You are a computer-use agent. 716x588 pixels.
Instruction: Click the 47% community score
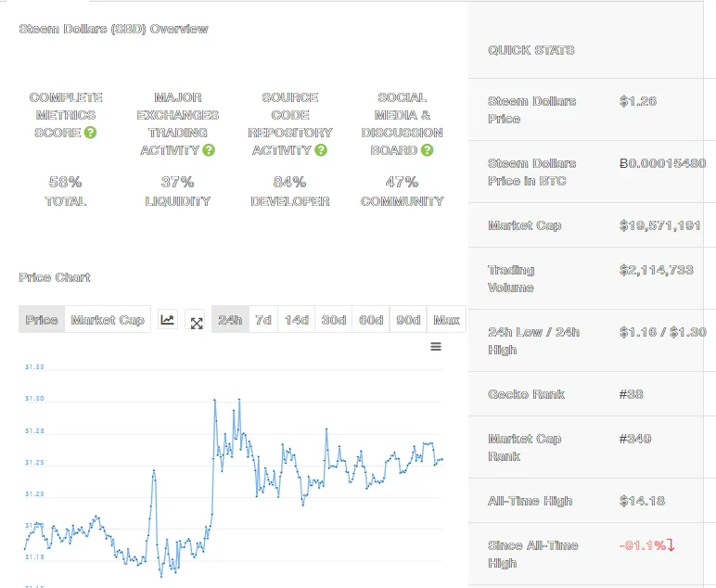[x=402, y=182]
